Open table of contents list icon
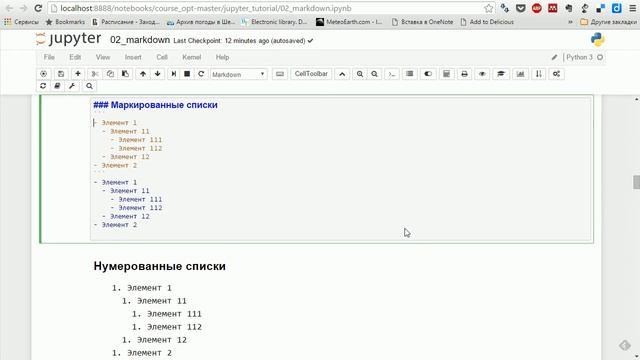This screenshot has height=360, width=640. click(x=409, y=74)
